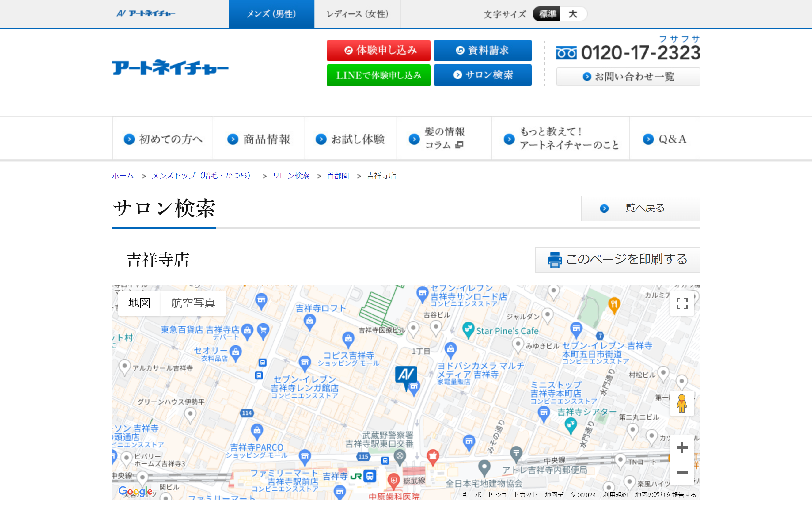Click LINEで体験申し込み green button
This screenshot has height=510, width=812.
coord(378,75)
